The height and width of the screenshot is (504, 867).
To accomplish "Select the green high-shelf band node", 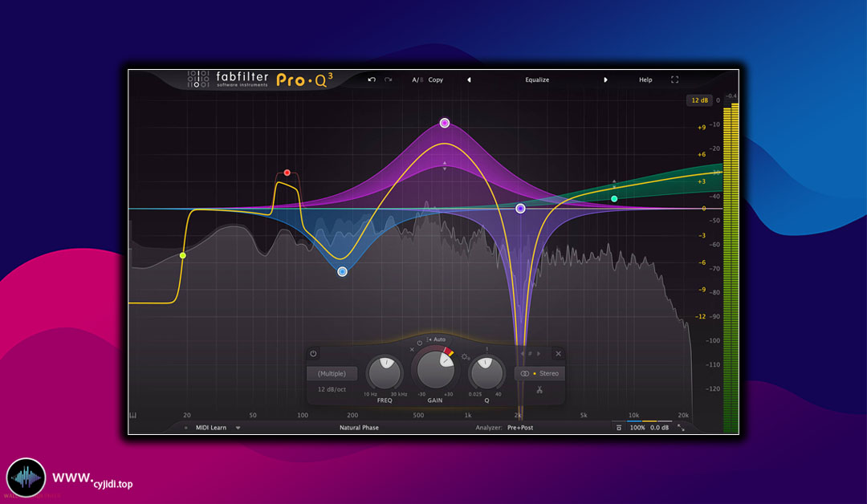I will (614, 198).
